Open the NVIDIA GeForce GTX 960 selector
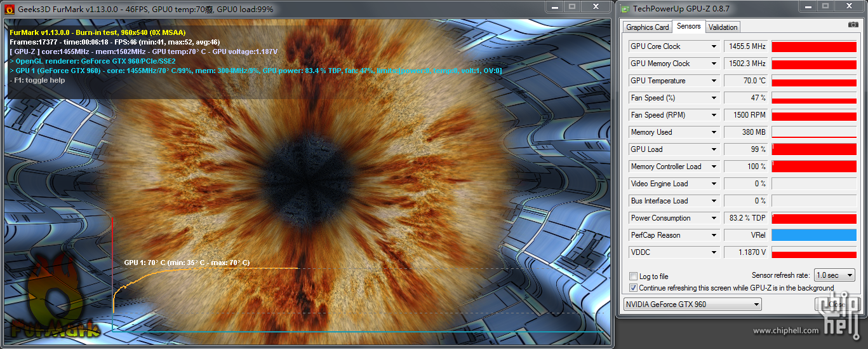Screen dimensions: 868x349 (692, 305)
